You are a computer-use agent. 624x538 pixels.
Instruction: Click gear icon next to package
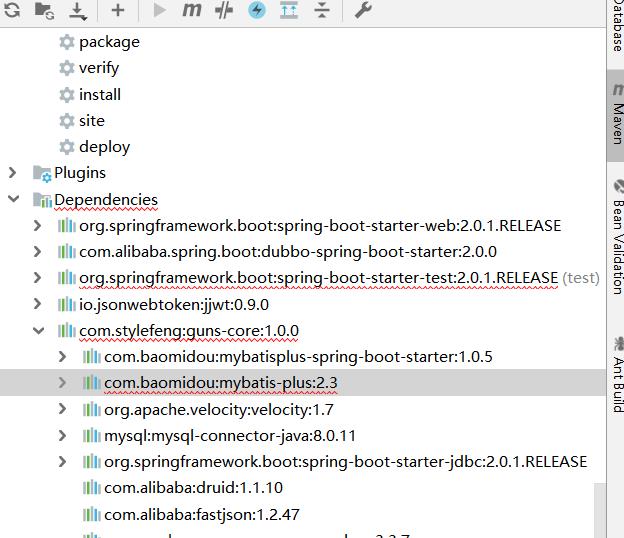coord(66,42)
